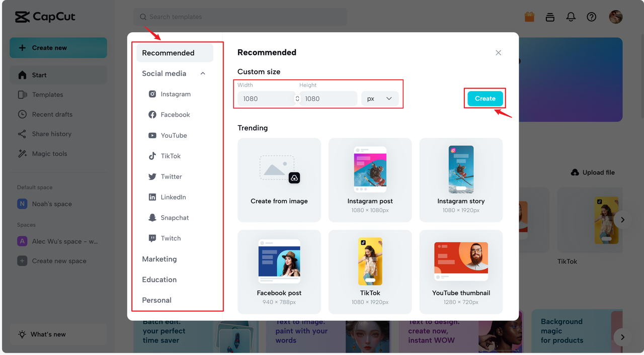Image resolution: width=644 pixels, height=355 pixels.
Task: Open the notifications bell icon
Action: click(x=571, y=17)
